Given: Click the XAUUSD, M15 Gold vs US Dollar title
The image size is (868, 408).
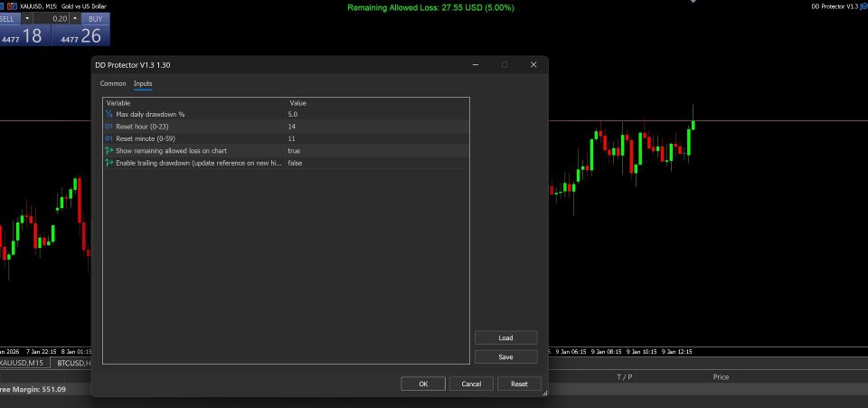Looking at the screenshot, I should [x=62, y=6].
